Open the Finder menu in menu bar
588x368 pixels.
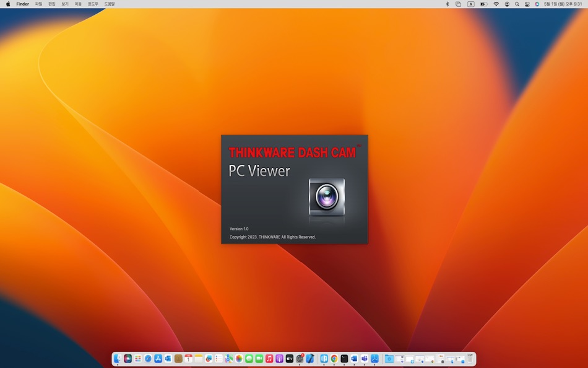click(22, 4)
